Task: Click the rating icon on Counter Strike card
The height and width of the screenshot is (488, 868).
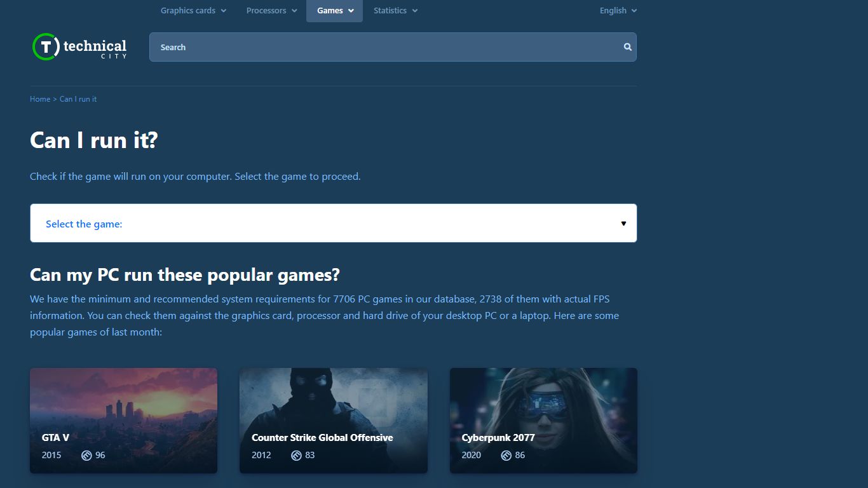Action: coord(296,455)
